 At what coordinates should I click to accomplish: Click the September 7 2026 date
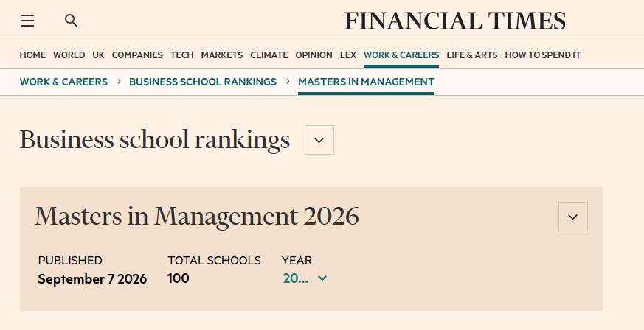[x=92, y=279]
